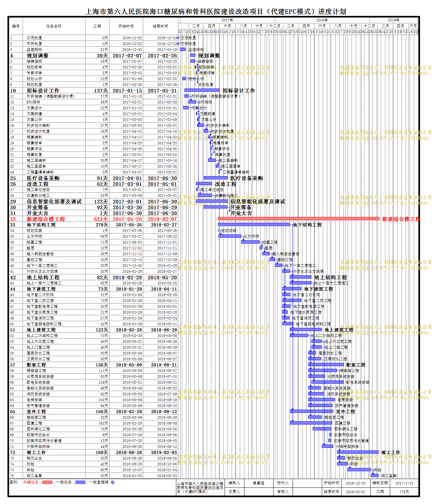Click the 一般里程碑 diamond in the legend
432x504 pixels.
(113, 482)
